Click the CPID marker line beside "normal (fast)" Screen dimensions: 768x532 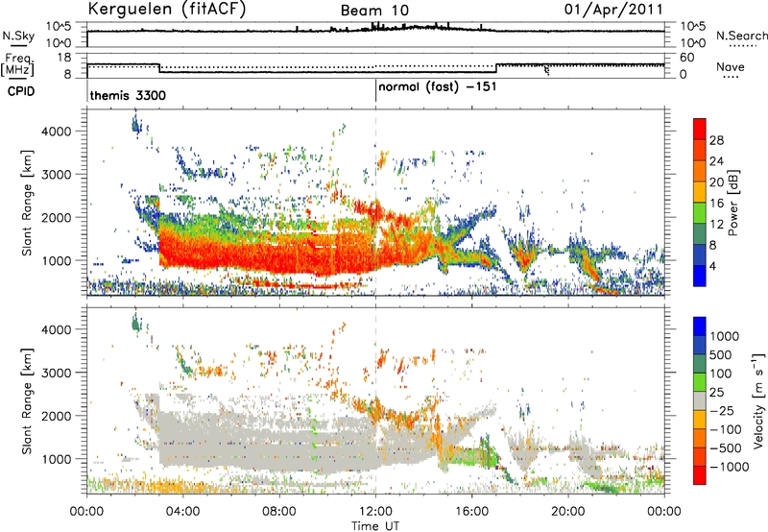[x=375, y=90]
